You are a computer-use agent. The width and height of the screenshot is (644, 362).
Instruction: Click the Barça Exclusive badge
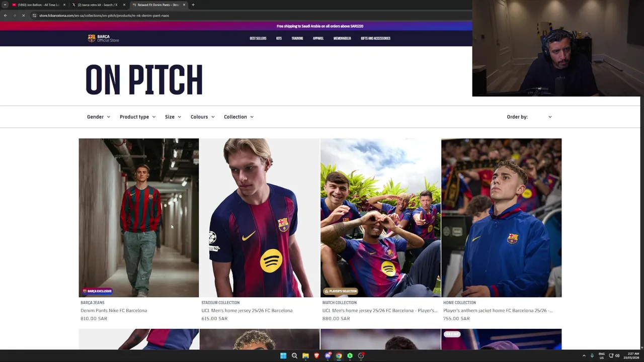pos(97,291)
